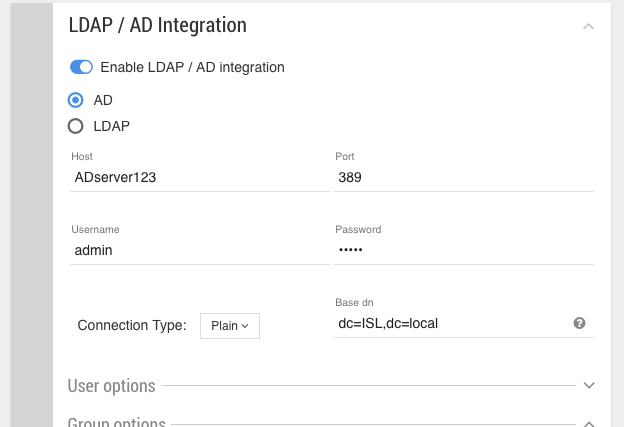Click into the masked Password field
Image resolution: width=624 pixels, height=427 pixels.
click(464, 250)
